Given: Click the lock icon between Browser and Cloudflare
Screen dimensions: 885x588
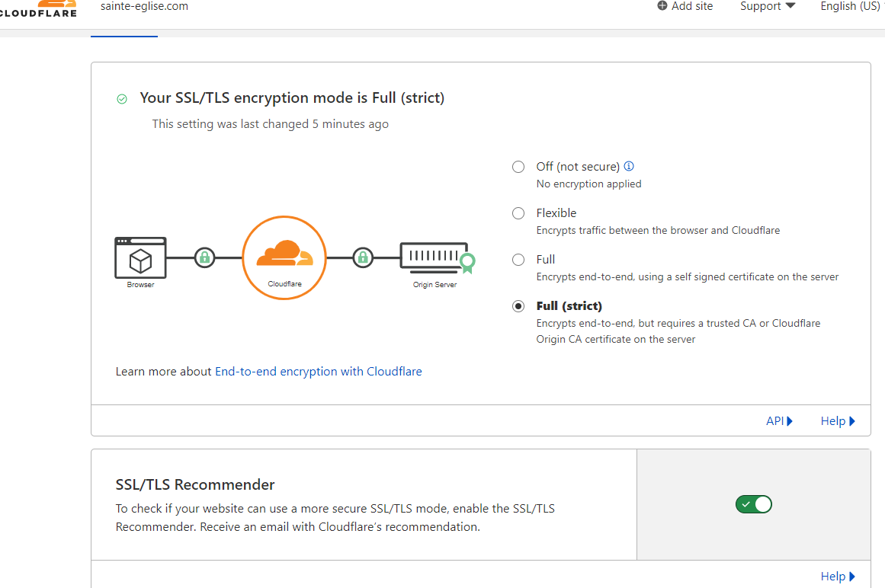Looking at the screenshot, I should tap(204, 257).
